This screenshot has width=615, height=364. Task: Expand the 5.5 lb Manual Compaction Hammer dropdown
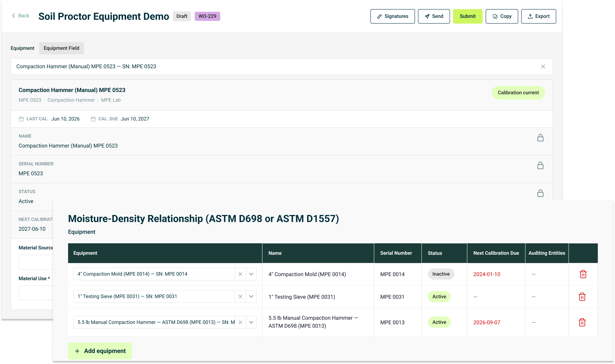pyautogui.click(x=251, y=322)
